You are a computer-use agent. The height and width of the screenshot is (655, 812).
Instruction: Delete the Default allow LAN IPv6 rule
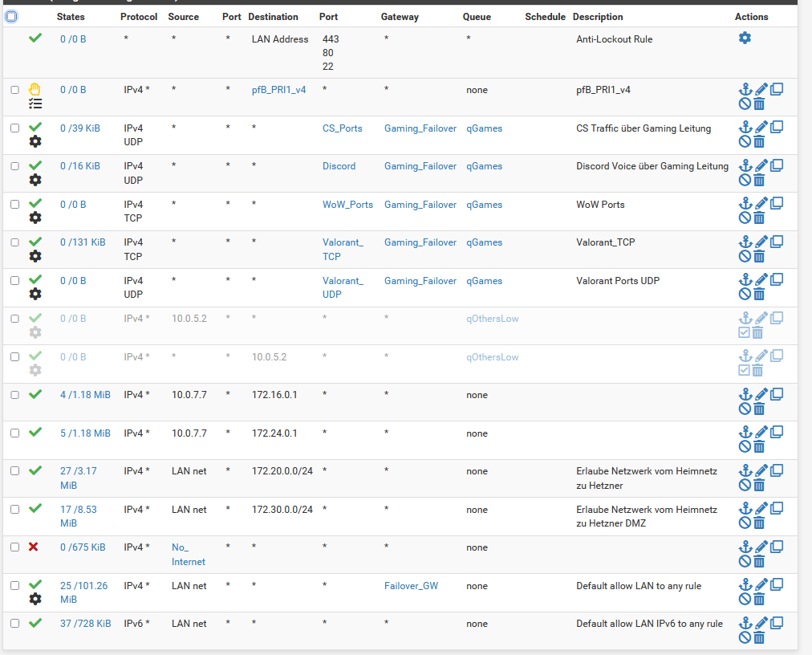[759, 638]
